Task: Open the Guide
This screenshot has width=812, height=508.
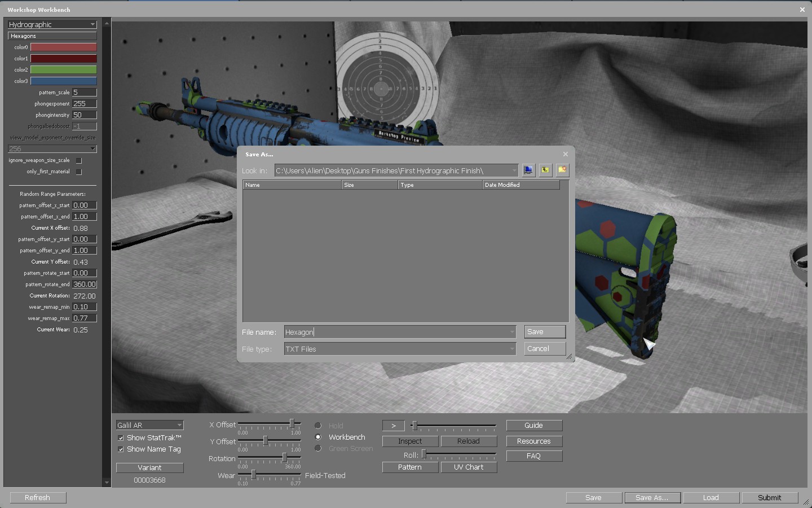Action: (534, 426)
